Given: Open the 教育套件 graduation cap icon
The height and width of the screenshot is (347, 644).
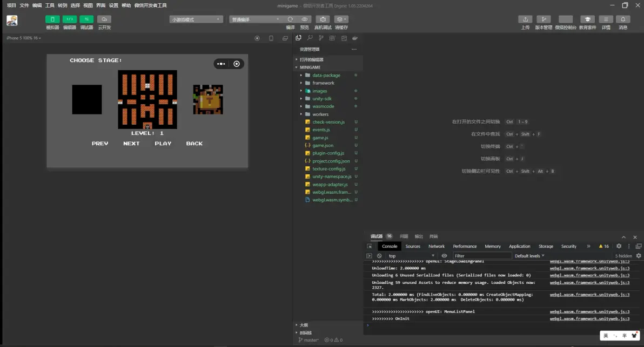Looking at the screenshot, I should coord(587,19).
